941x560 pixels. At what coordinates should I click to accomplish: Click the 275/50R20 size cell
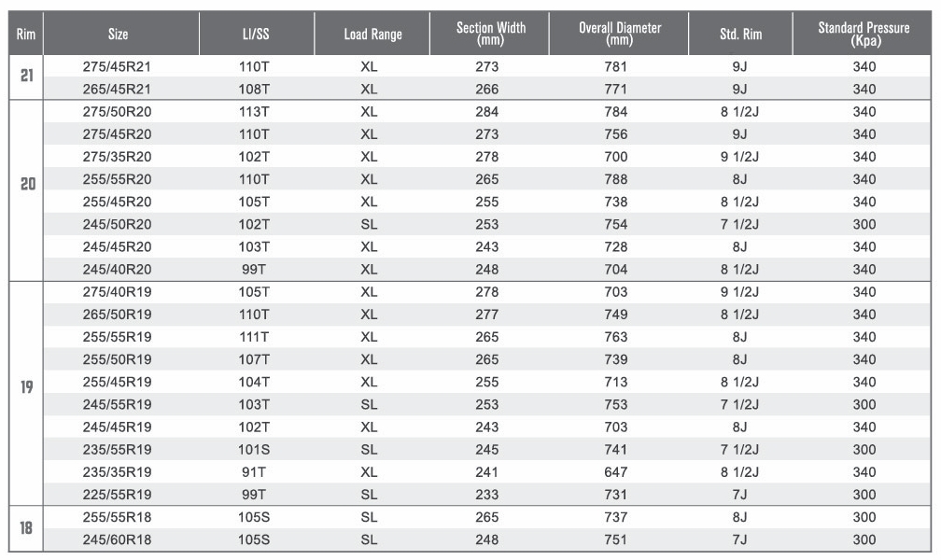[x=117, y=112]
